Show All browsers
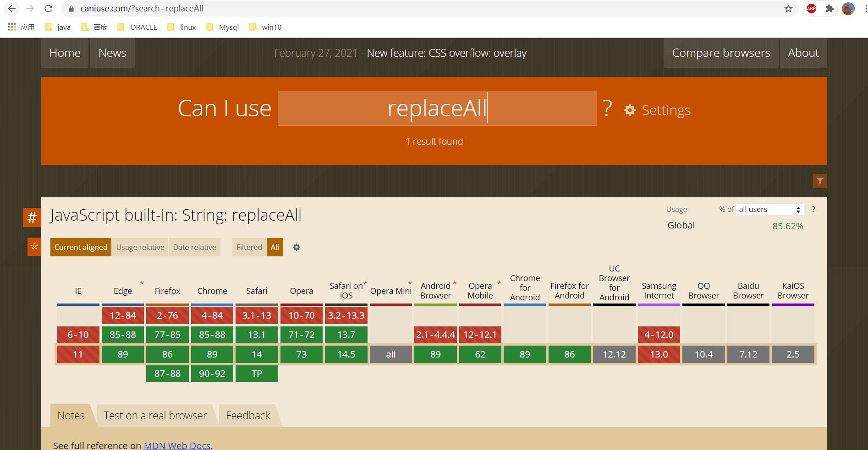 275,247
